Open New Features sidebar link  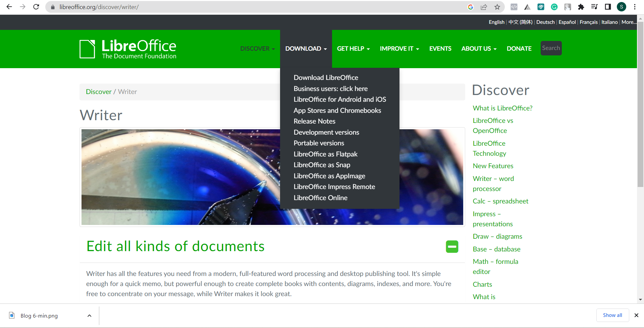tap(493, 166)
